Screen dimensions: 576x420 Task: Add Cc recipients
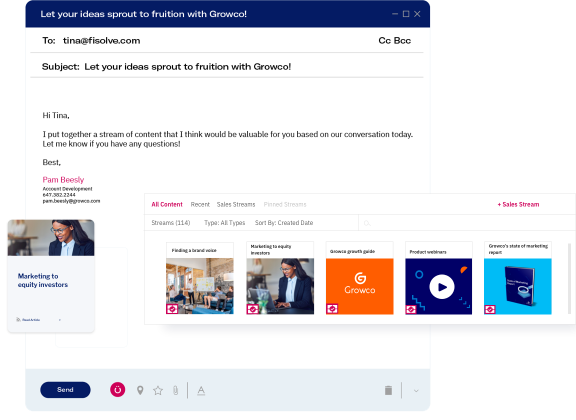pos(385,40)
